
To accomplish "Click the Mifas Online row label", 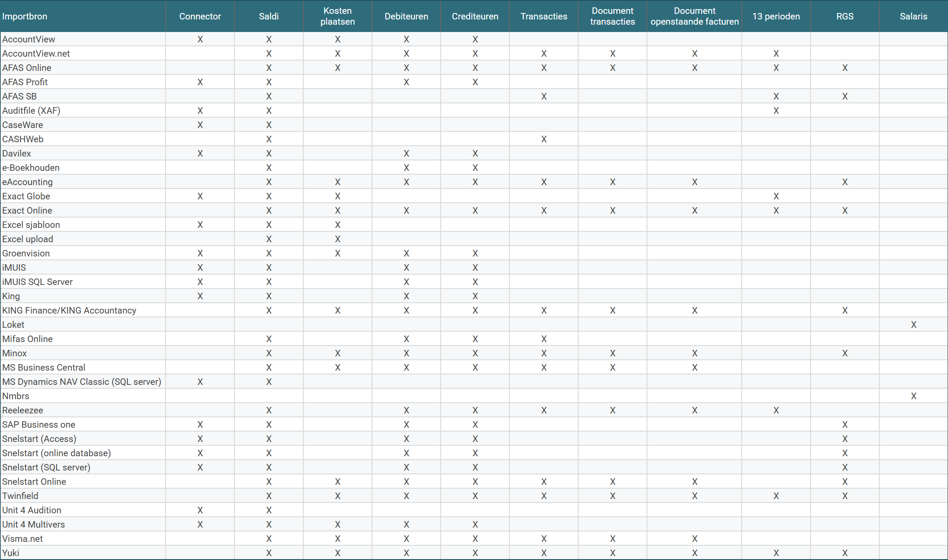I will coord(27,339).
